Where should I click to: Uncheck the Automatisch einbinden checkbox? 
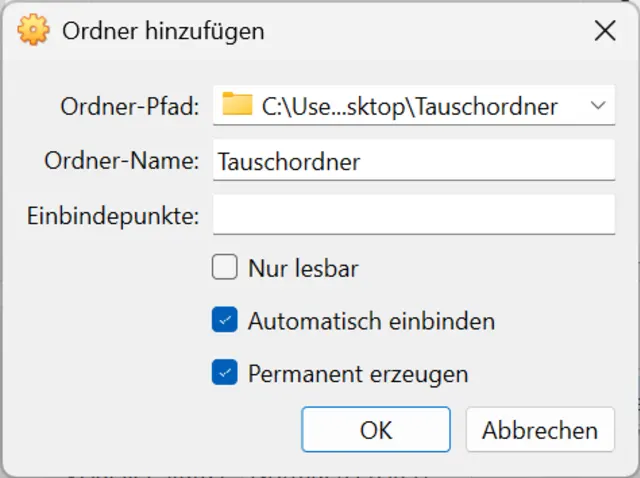(x=224, y=321)
